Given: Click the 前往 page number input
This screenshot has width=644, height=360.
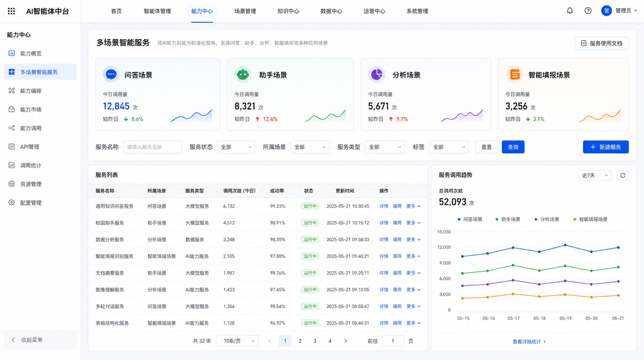Looking at the screenshot, I should [x=392, y=340].
